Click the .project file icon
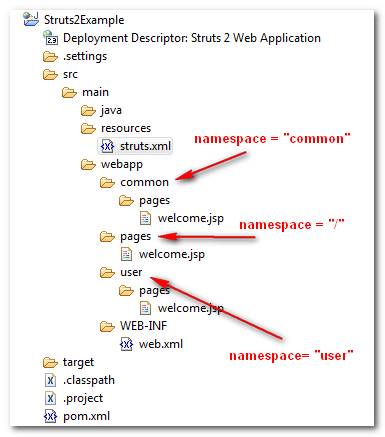Viewport: 385px width, 437px height. (x=50, y=398)
